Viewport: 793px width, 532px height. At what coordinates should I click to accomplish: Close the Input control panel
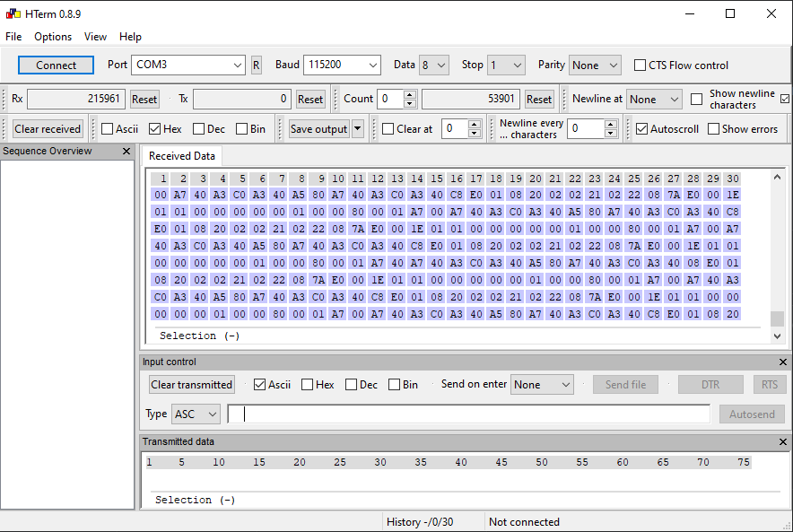(783, 362)
